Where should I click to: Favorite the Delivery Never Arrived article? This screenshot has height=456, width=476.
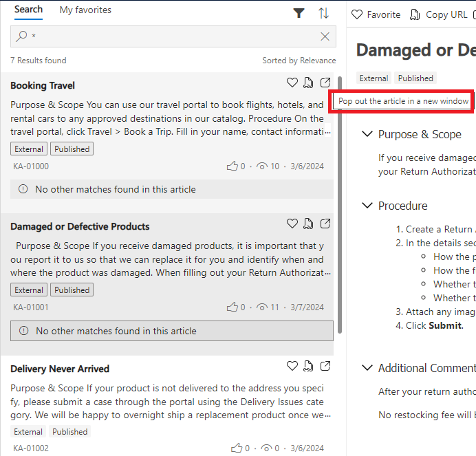(292, 366)
